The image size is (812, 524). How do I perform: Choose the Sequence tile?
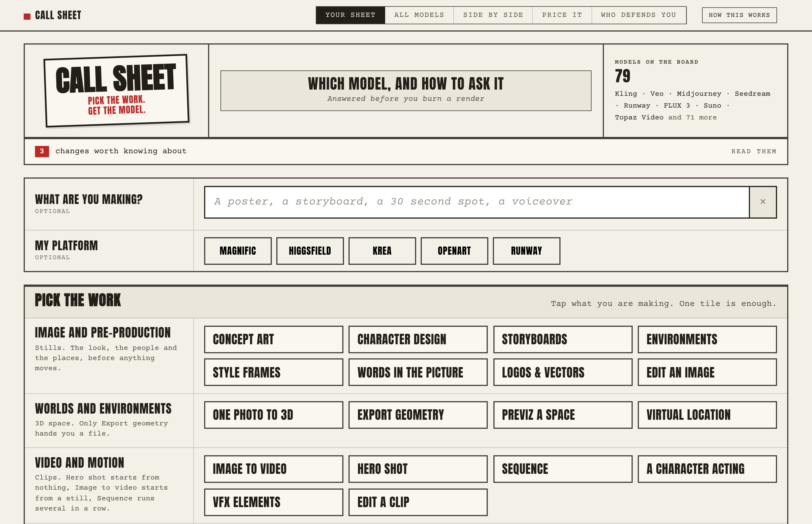pyautogui.click(x=562, y=469)
